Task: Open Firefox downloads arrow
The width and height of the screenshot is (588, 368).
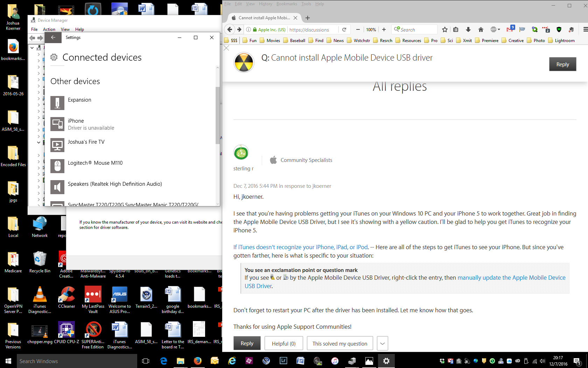Action: pos(468,29)
